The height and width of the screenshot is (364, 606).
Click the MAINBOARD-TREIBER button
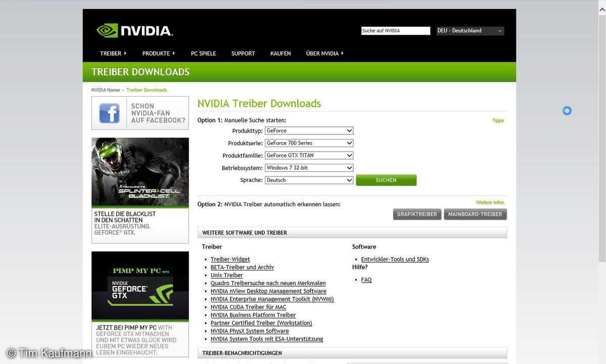(475, 214)
